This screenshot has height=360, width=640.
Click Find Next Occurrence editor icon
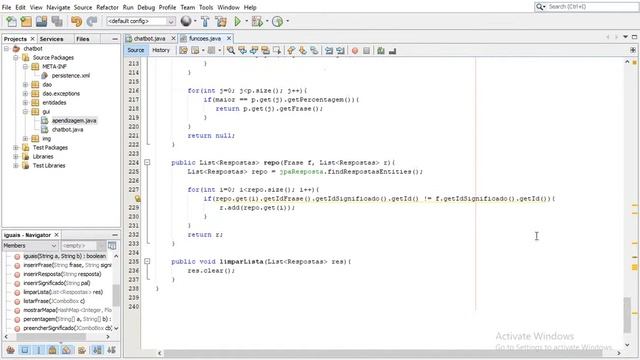[x=254, y=51]
